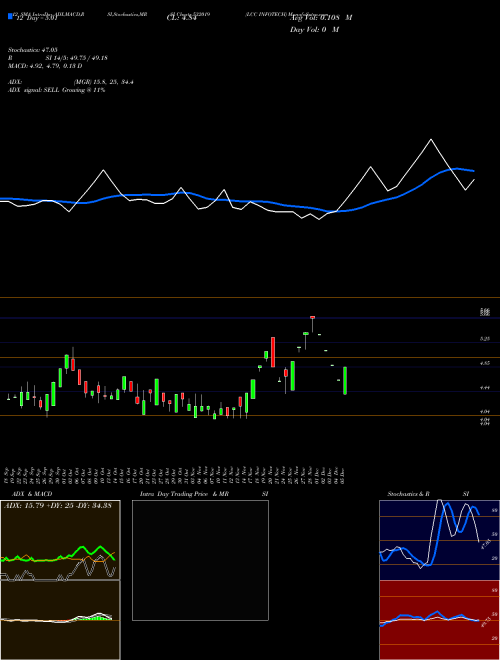
Task: Click the 'MACD: 4.92, 4.79, 0.13 D' readout
Action: [45, 66]
